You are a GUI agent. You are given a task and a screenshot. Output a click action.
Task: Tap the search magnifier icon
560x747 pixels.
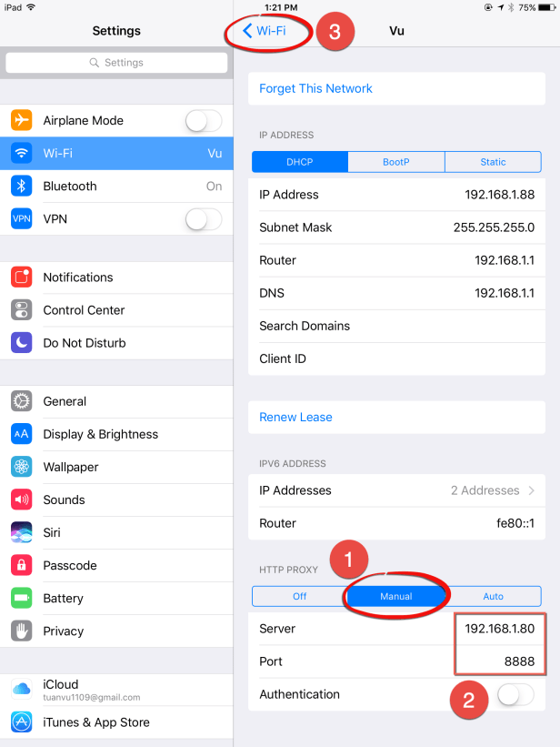(x=95, y=63)
